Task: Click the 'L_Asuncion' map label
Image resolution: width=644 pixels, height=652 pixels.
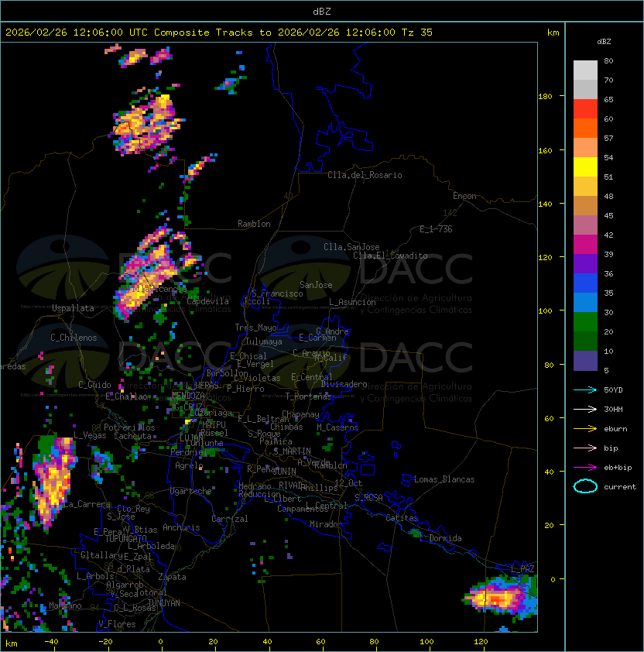Action: point(352,302)
